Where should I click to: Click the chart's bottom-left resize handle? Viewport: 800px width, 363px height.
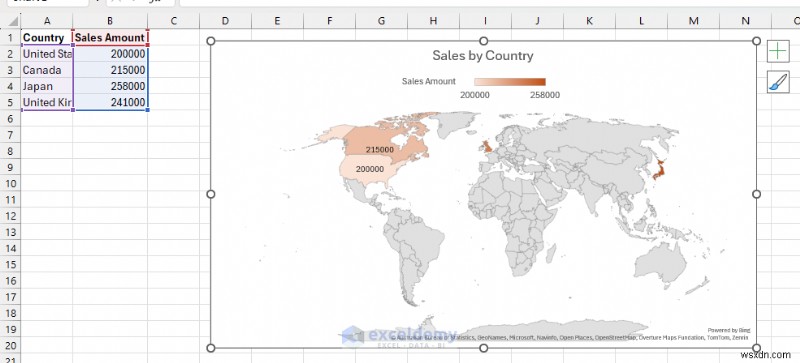(211, 348)
